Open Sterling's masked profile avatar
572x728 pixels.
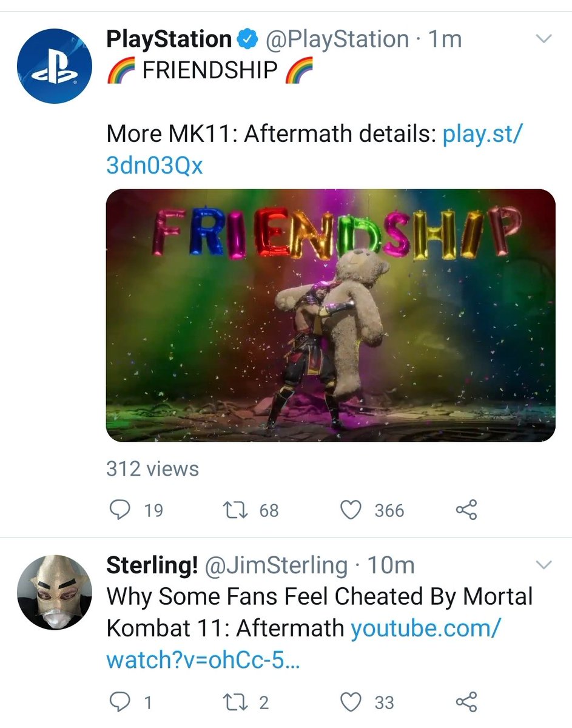click(x=55, y=591)
